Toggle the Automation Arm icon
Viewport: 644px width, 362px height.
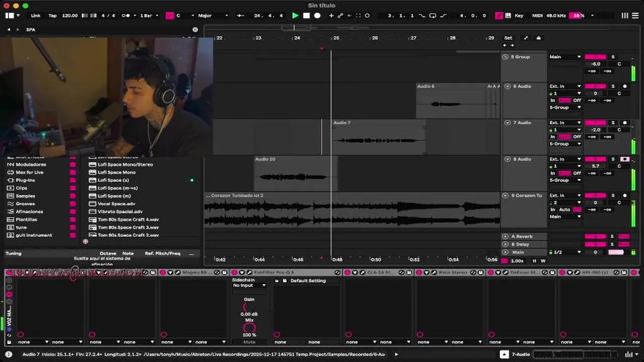[340, 16]
